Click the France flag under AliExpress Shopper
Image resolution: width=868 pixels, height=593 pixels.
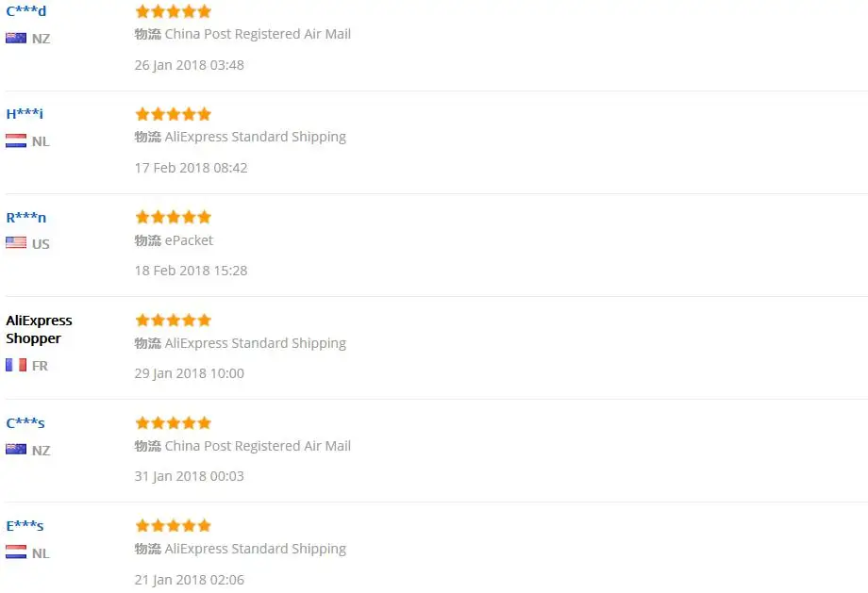coord(16,365)
